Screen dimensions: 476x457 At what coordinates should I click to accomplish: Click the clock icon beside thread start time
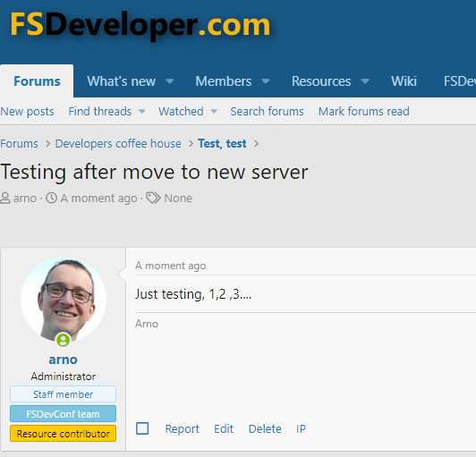[x=51, y=198]
